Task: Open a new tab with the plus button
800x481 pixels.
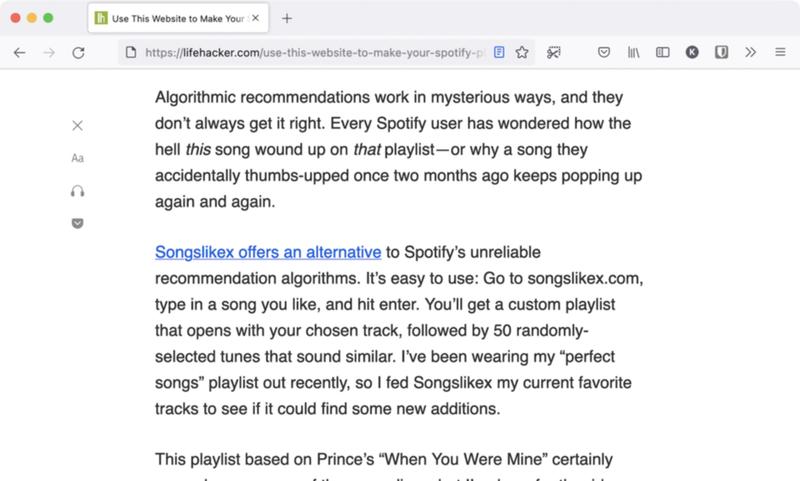Action: click(287, 18)
